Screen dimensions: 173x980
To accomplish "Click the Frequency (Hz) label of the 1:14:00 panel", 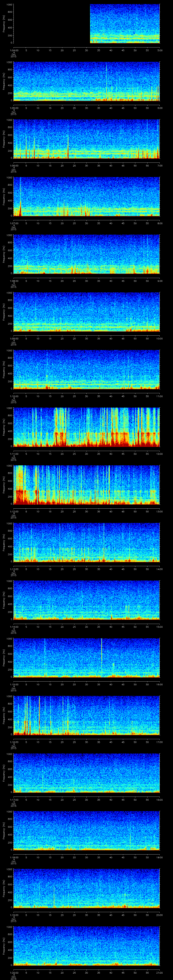I will pyautogui.click(x=4, y=600).
